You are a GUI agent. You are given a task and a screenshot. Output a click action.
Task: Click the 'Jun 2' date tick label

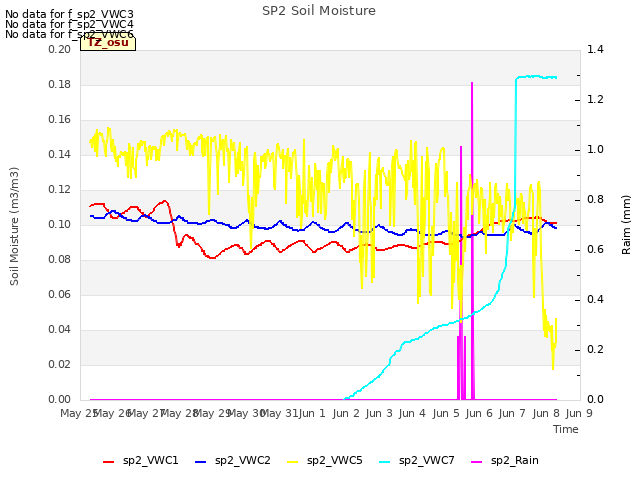tap(346, 414)
